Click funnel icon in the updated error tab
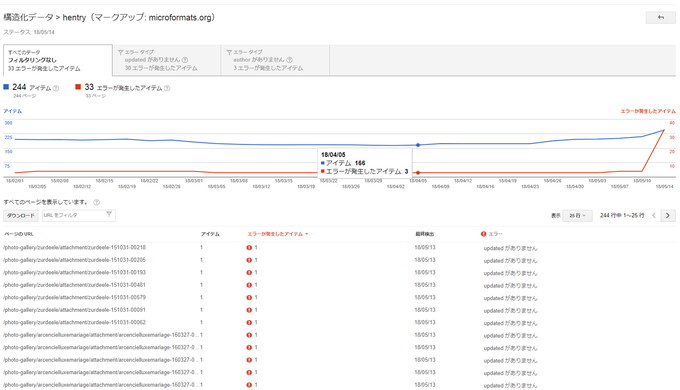Viewport: 680px width, 390px height. (x=121, y=52)
